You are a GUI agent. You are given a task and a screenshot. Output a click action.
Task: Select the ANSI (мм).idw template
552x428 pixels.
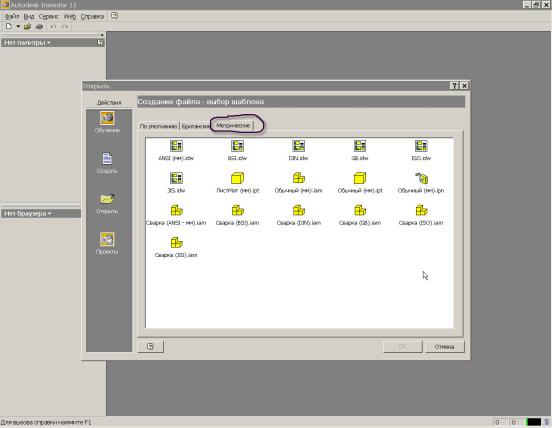click(176, 150)
